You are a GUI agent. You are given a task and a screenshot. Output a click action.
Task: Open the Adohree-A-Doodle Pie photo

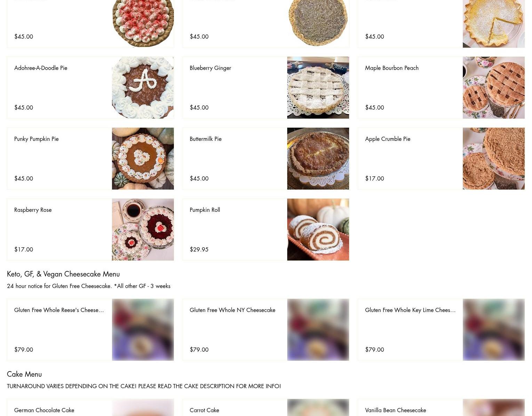[143, 88]
